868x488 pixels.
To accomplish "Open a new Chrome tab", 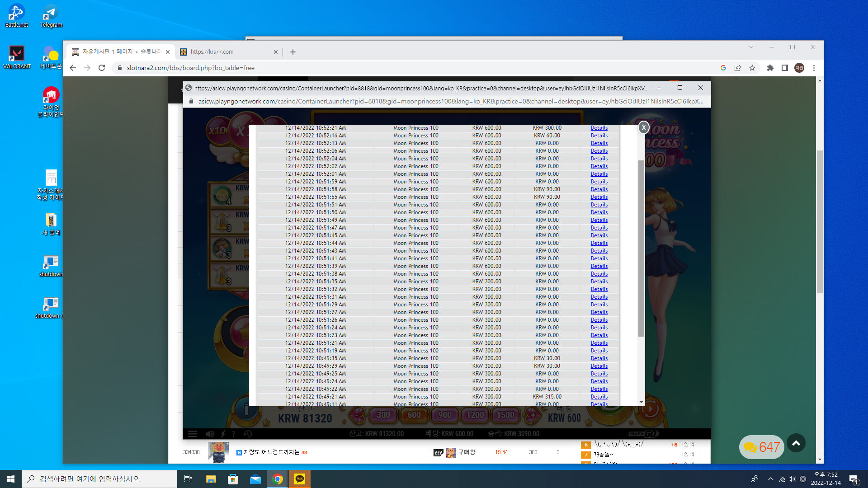I will 293,52.
